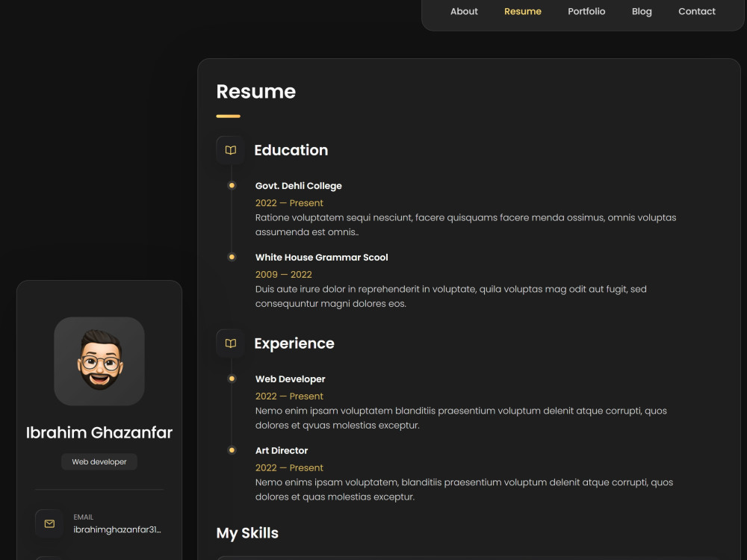The image size is (747, 560).
Task: Select the Resume nav link
Action: pyautogui.click(x=523, y=11)
